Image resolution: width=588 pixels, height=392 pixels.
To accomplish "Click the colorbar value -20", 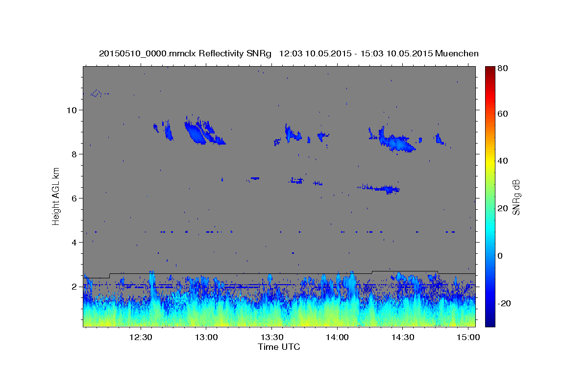I will click(504, 303).
